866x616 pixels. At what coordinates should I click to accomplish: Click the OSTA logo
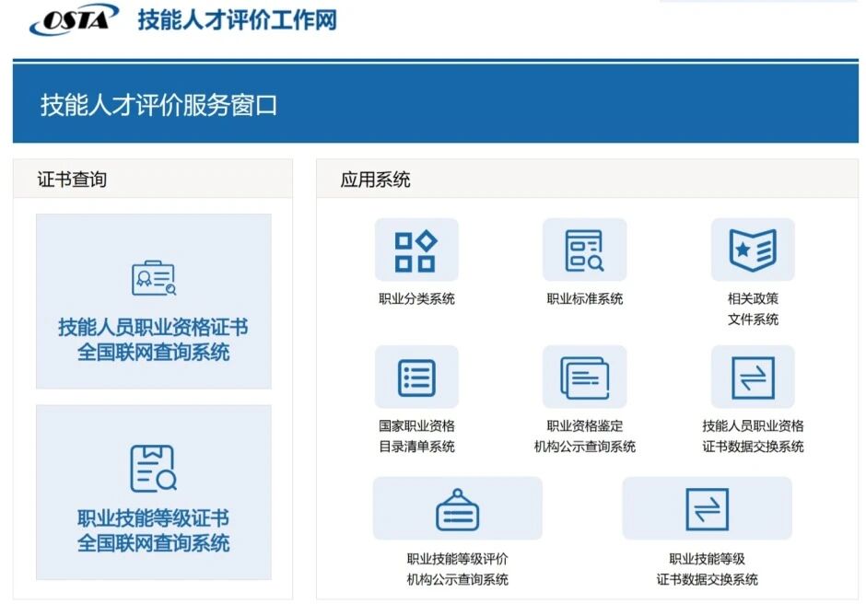coord(72,18)
